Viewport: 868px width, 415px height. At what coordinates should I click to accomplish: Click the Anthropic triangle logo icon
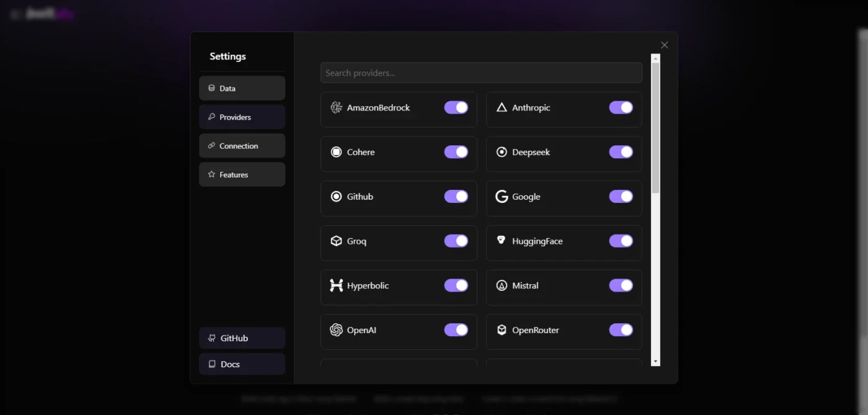[502, 107]
